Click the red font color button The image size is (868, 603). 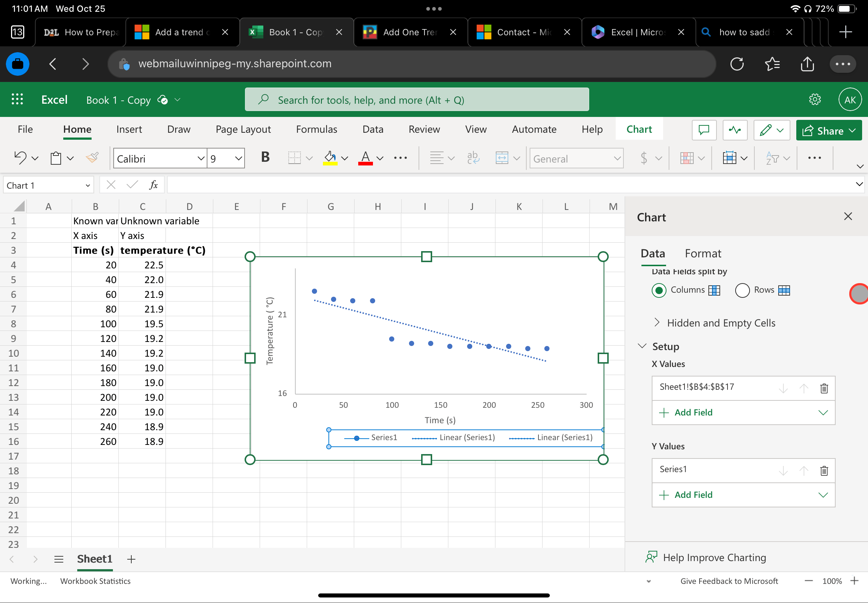coord(366,158)
